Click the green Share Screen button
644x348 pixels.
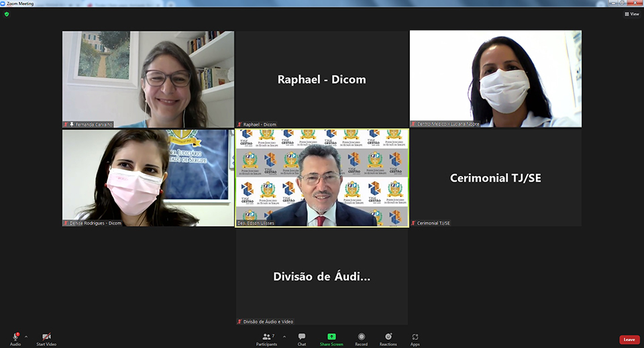tap(331, 337)
